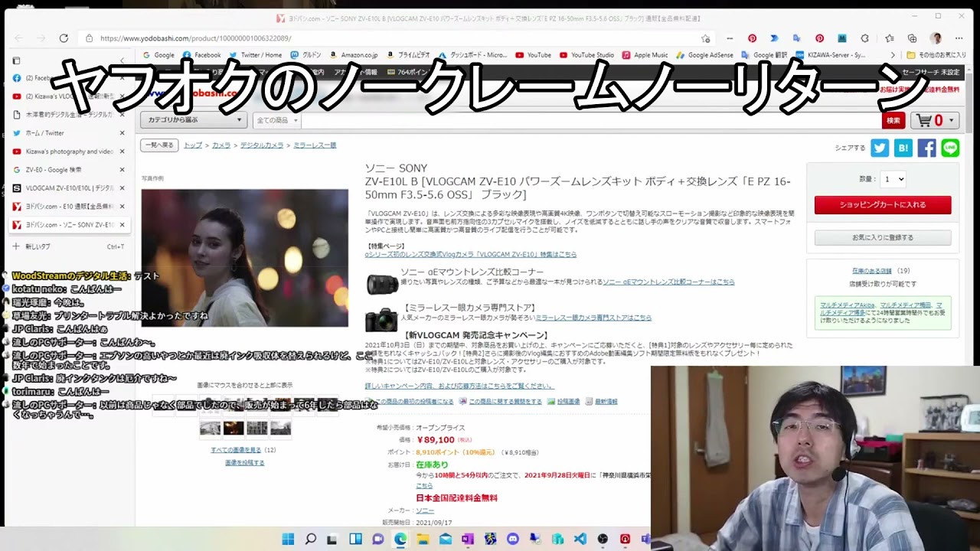Click お気に入りに登録する button
Viewport: 980px width, 551px height.
(x=883, y=238)
